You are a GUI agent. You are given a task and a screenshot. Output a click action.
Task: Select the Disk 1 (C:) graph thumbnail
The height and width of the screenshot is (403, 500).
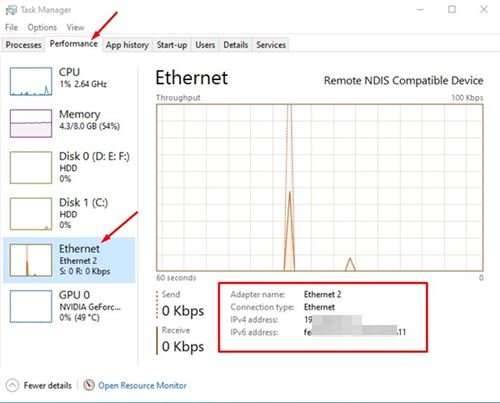pos(31,214)
